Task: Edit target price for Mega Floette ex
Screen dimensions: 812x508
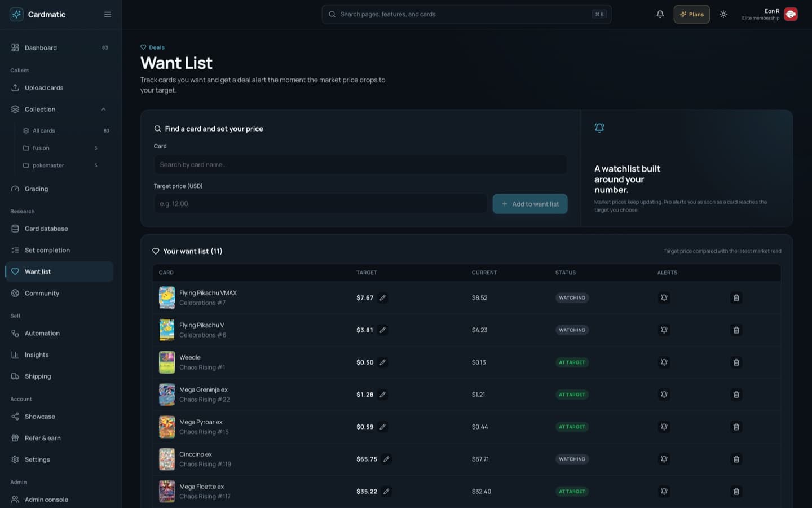Action: 386,492
